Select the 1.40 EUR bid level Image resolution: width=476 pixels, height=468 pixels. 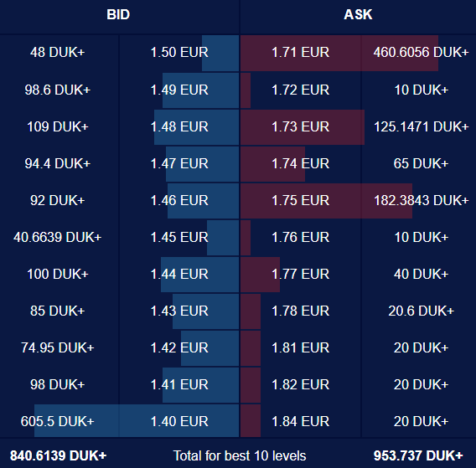click(179, 421)
